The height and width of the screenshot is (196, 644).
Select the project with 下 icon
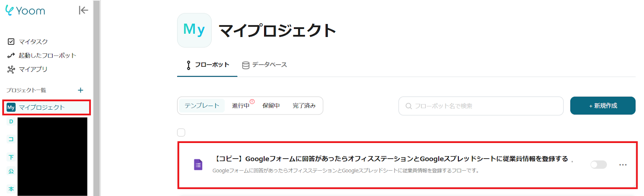[x=11, y=157]
